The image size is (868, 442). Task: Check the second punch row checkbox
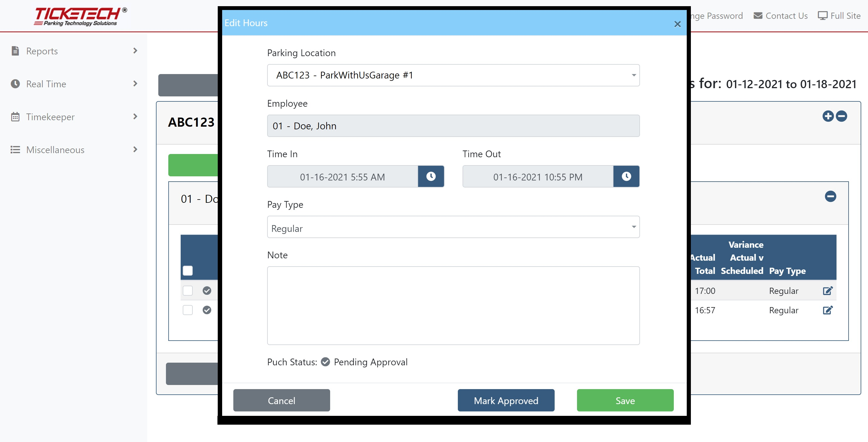coord(188,310)
